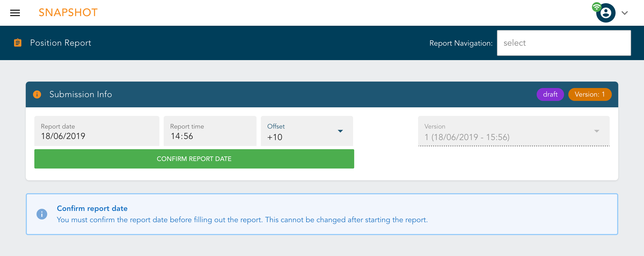The width and height of the screenshot is (644, 256).
Task: Click the green wifi connectivity status icon
Action: coord(597,7)
